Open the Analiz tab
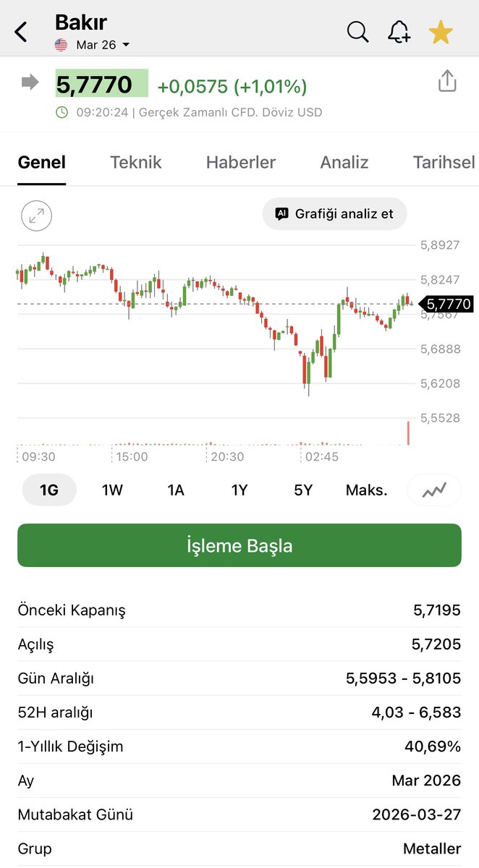This screenshot has width=479, height=868. click(344, 162)
